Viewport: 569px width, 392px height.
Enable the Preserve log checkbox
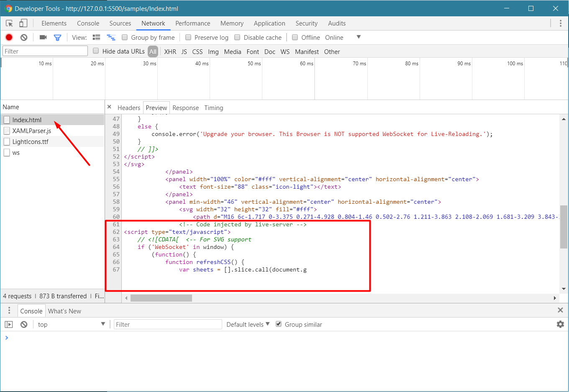pyautogui.click(x=188, y=37)
